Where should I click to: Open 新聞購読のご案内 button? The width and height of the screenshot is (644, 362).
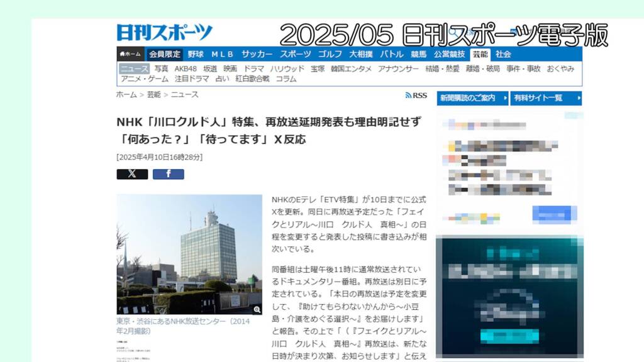tap(472, 98)
